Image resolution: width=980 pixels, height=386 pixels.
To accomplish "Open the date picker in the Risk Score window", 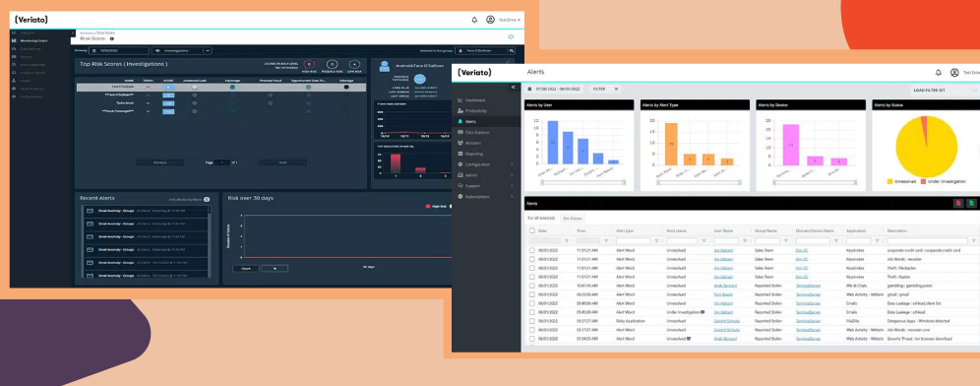I will point(119,50).
